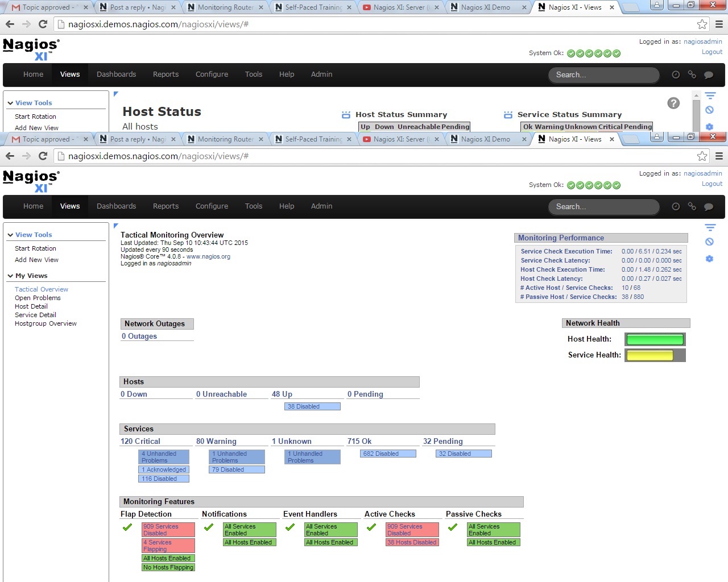
Task: Click the icon beside Host Status Summary title
Action: (x=346, y=115)
